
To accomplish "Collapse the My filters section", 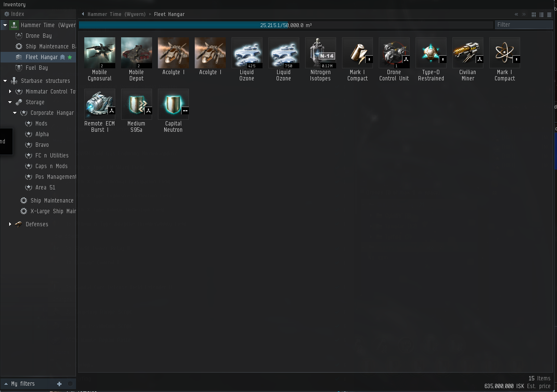I will click(x=6, y=384).
